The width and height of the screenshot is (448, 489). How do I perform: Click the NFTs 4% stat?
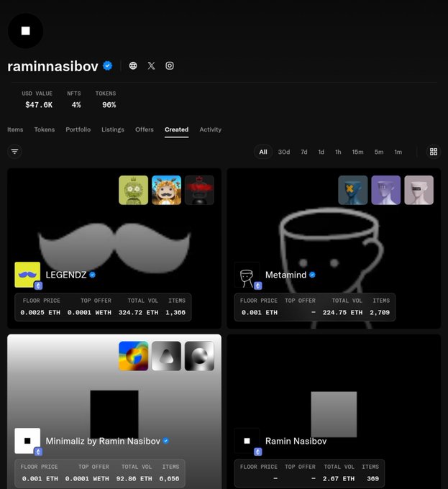[74, 100]
